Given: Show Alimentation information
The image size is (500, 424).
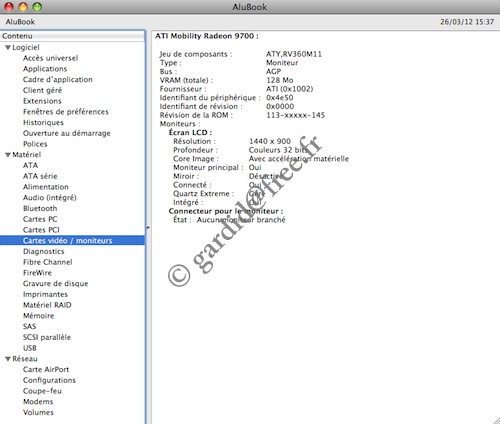Looking at the screenshot, I should coord(46,187).
